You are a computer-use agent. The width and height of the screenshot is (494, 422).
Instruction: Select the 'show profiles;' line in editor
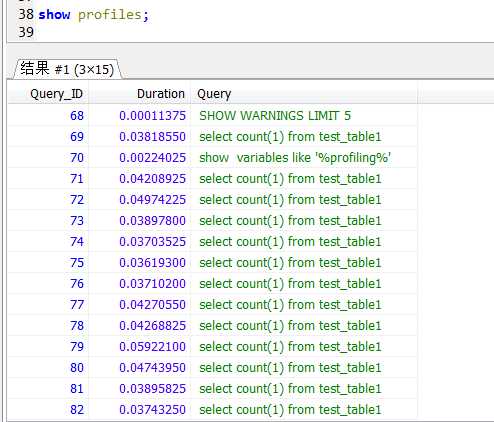(x=93, y=15)
